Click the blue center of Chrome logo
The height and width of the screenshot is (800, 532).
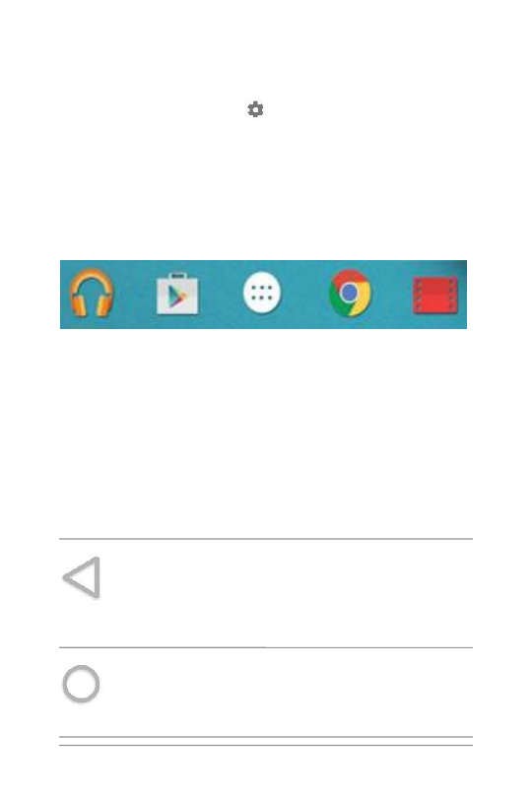(x=350, y=293)
